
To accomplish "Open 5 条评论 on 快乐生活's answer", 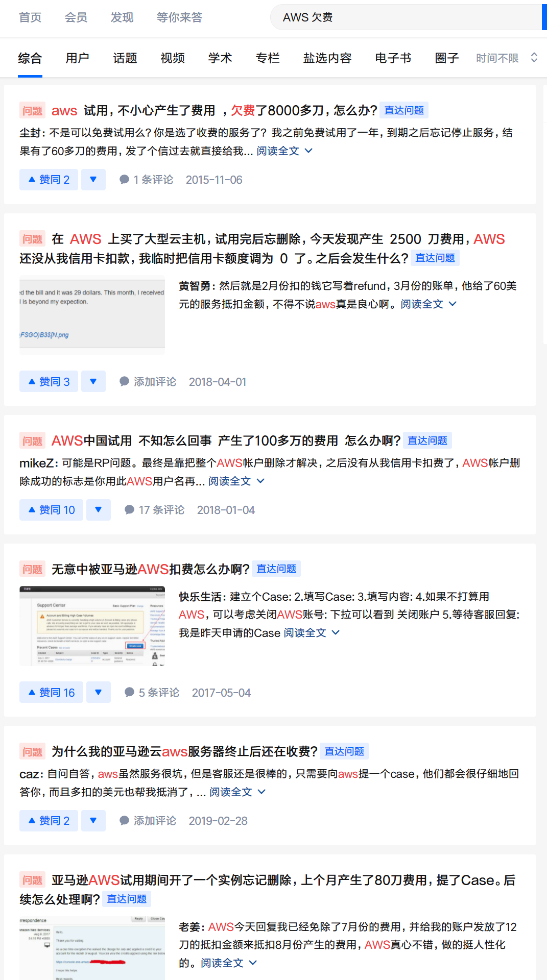I will 152,693.
